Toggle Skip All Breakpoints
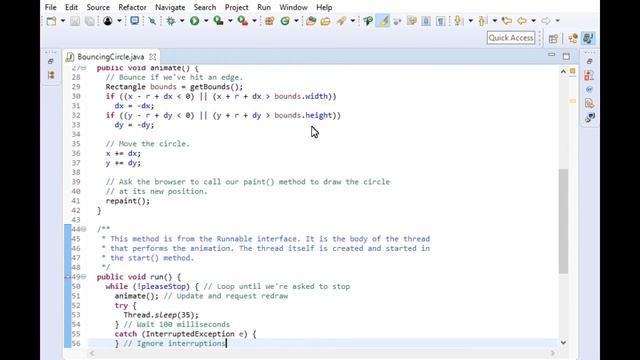 coord(152,21)
